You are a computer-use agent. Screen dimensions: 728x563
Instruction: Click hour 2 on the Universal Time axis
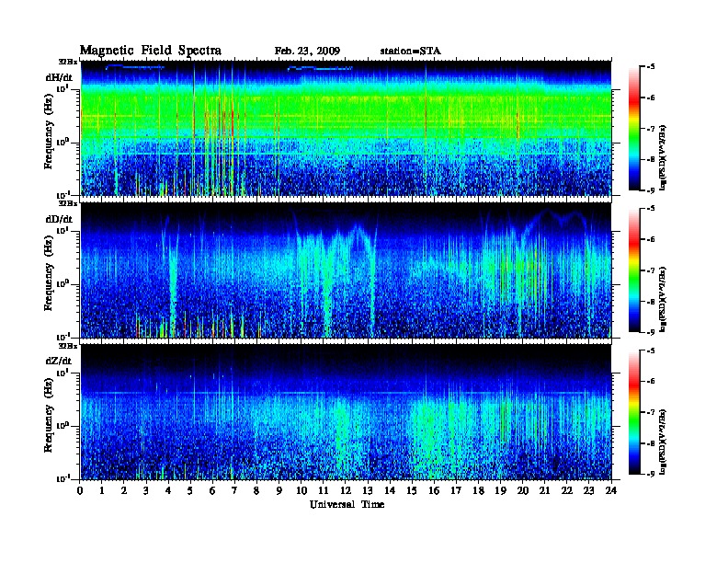(124, 490)
